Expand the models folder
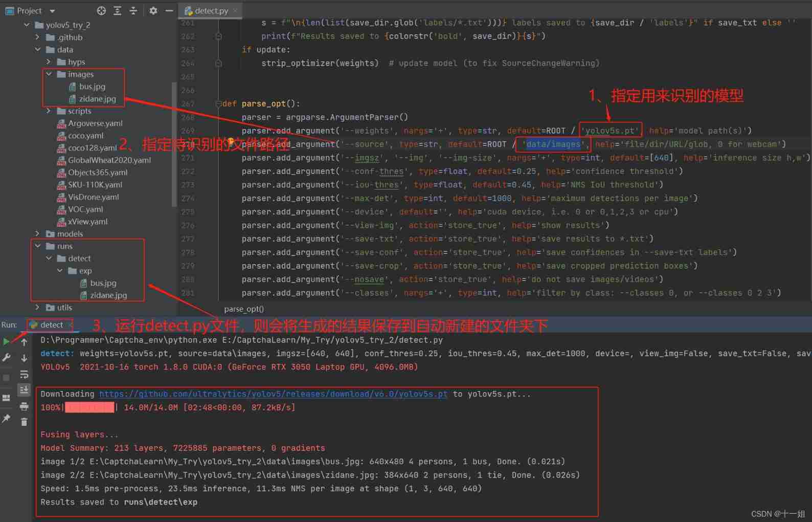The image size is (812, 522). click(37, 233)
